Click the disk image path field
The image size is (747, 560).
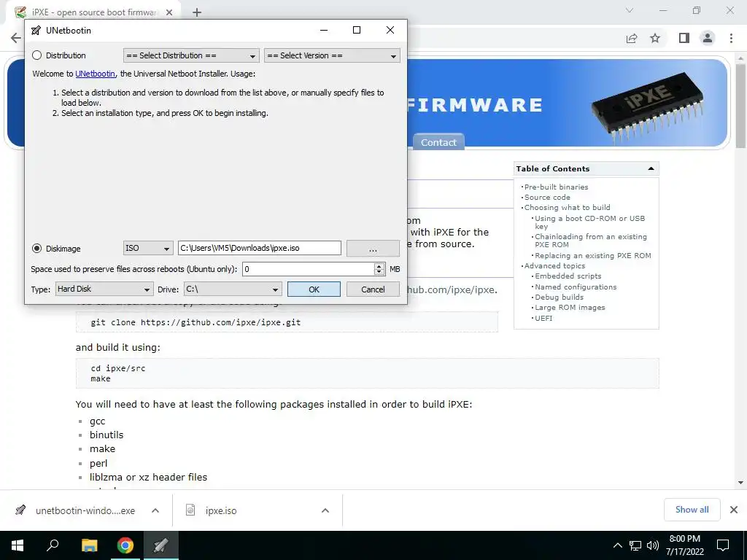point(260,248)
